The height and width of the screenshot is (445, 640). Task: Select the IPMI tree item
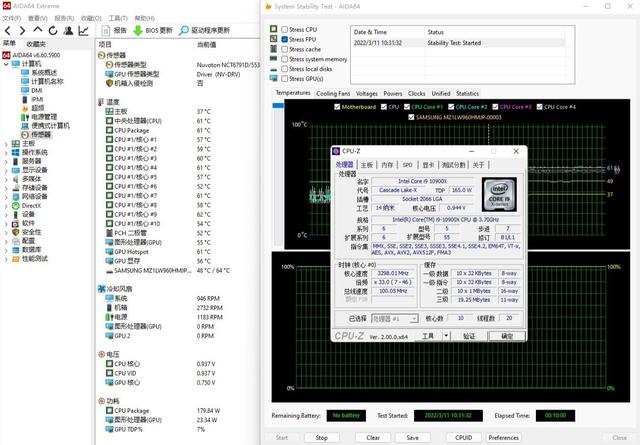click(x=32, y=99)
